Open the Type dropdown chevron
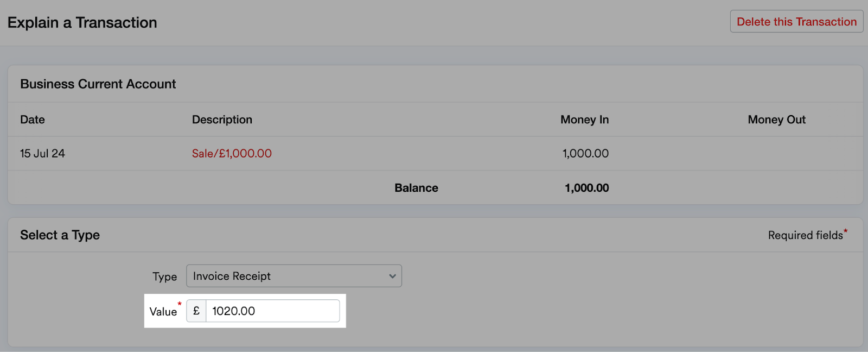 [392, 276]
